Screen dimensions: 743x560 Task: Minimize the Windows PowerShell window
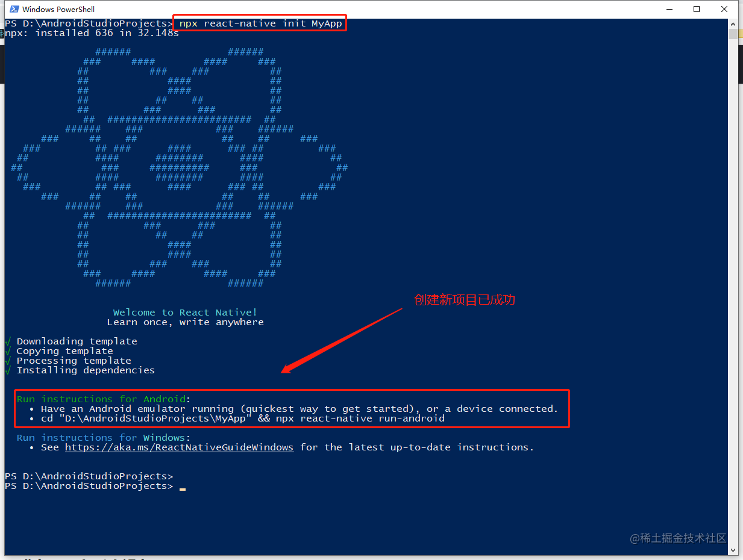tap(669, 9)
